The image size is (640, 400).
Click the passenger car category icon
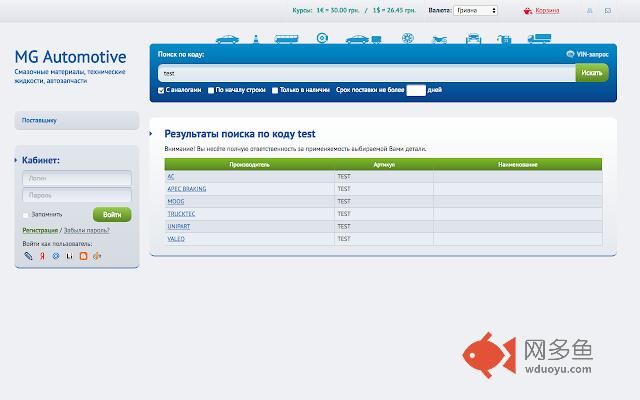click(227, 39)
